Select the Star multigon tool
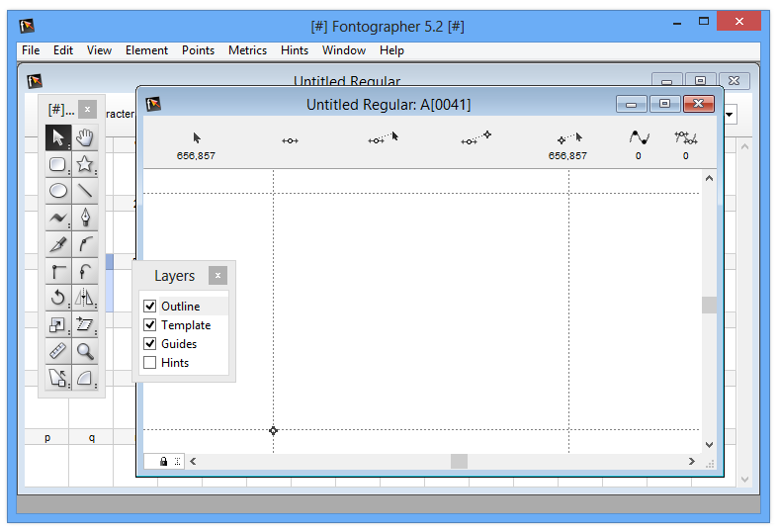Viewport: 779px width, 532px height. click(x=85, y=164)
